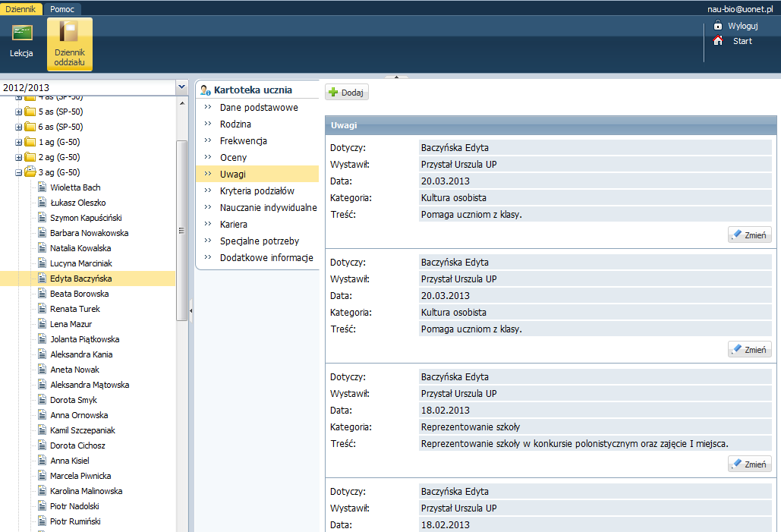Click document icon beside Renata Turek

43,309
